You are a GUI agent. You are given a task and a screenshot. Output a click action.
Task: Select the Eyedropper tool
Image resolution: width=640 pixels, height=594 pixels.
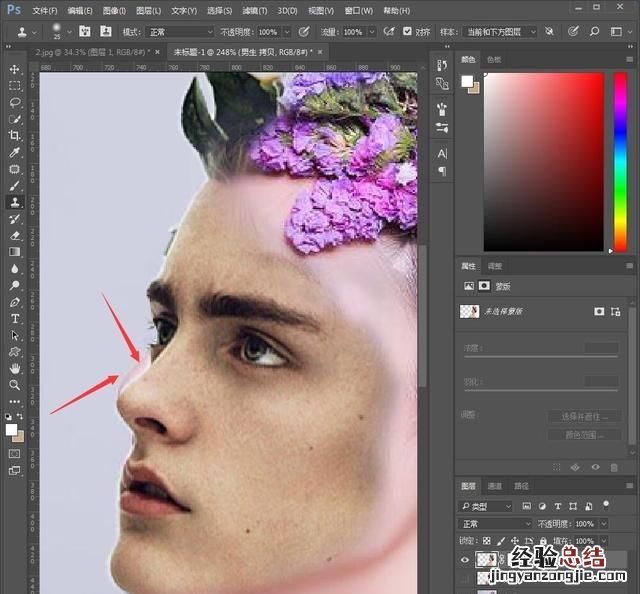[15, 153]
